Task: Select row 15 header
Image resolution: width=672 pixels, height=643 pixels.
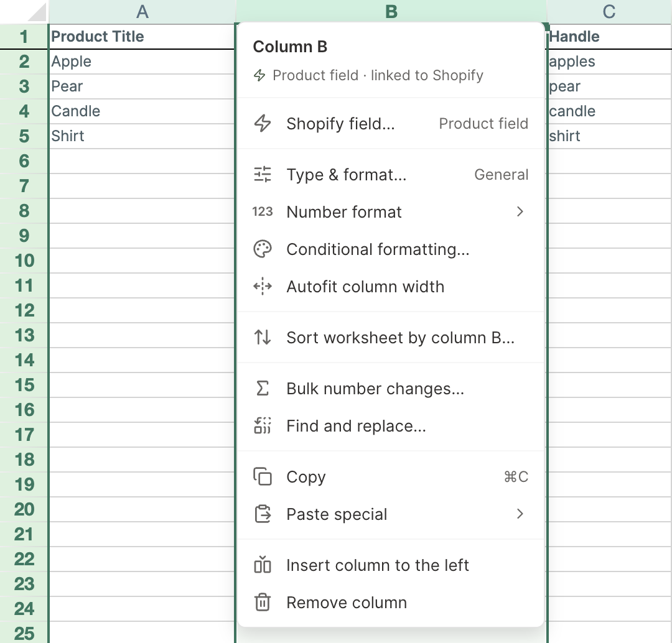Action: 24,385
